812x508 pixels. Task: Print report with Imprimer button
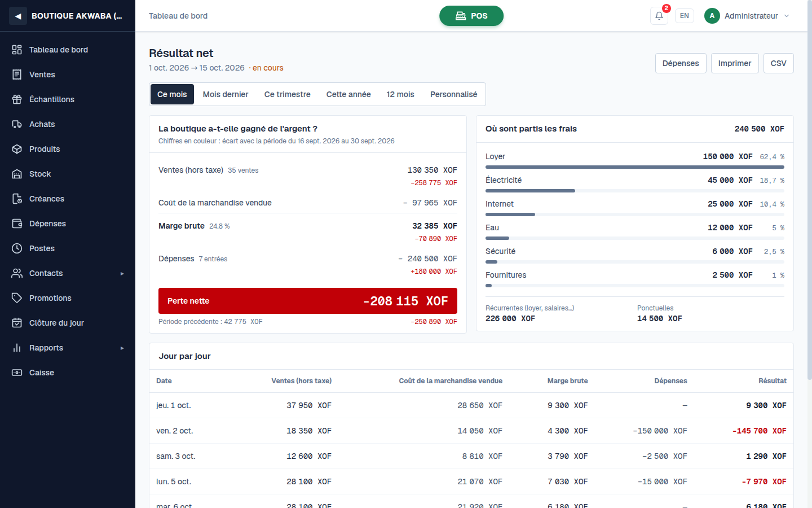735,63
